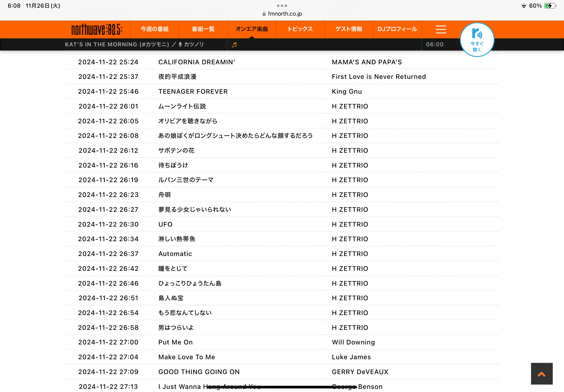
Task: Click the Put Me On row
Action: point(175,342)
